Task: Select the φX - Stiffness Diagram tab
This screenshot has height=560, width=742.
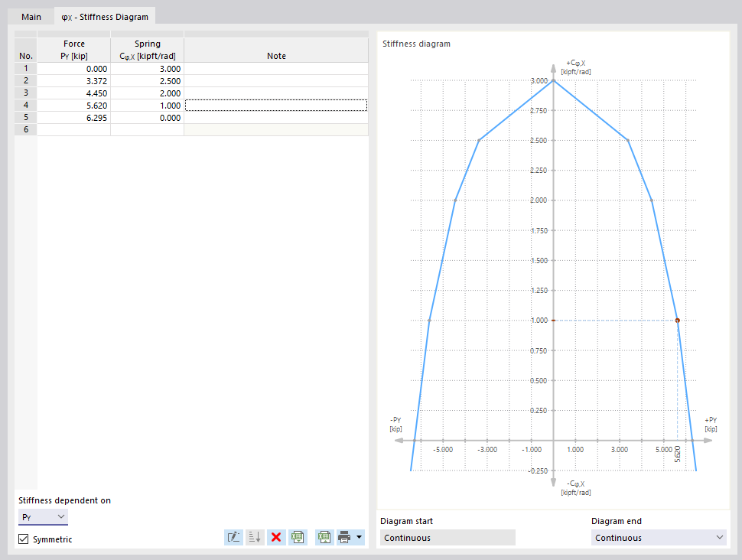Action: point(105,17)
